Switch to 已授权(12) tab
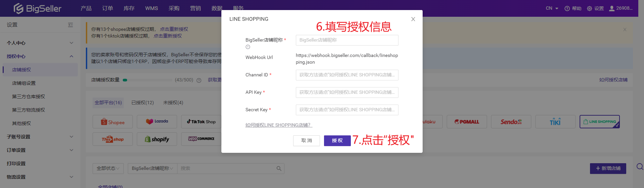 (143, 103)
